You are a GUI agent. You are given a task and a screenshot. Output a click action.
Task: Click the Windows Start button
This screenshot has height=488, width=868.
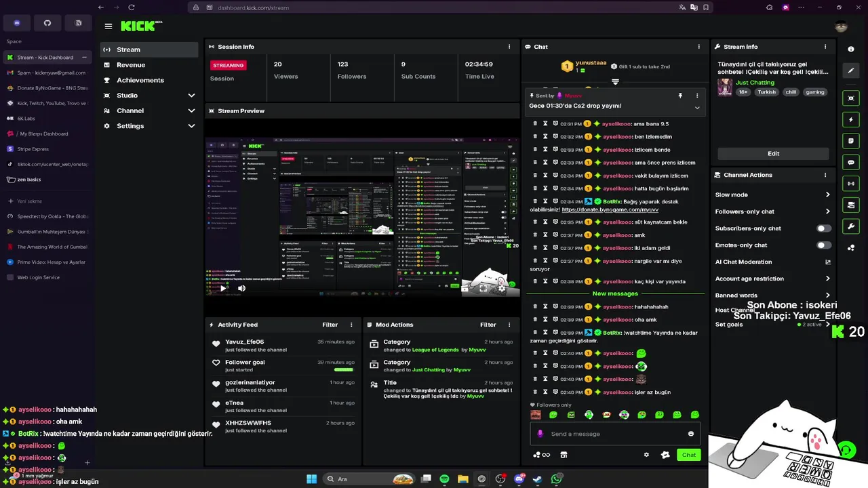tap(311, 479)
